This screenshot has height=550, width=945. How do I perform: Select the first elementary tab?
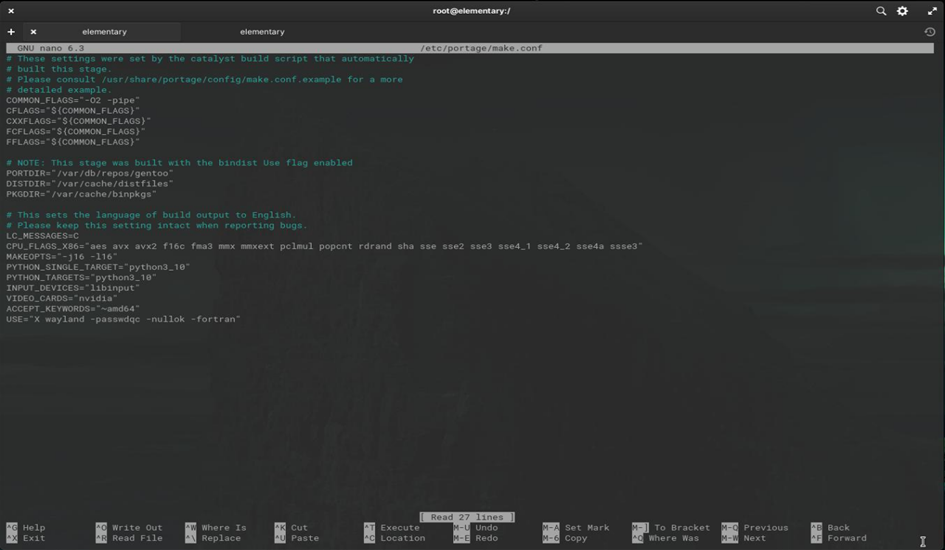pyautogui.click(x=104, y=32)
